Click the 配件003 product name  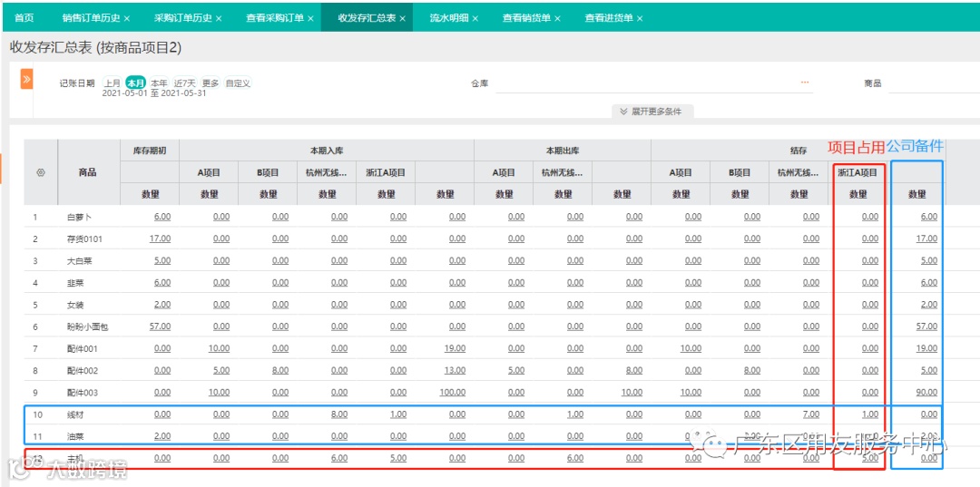click(x=82, y=393)
